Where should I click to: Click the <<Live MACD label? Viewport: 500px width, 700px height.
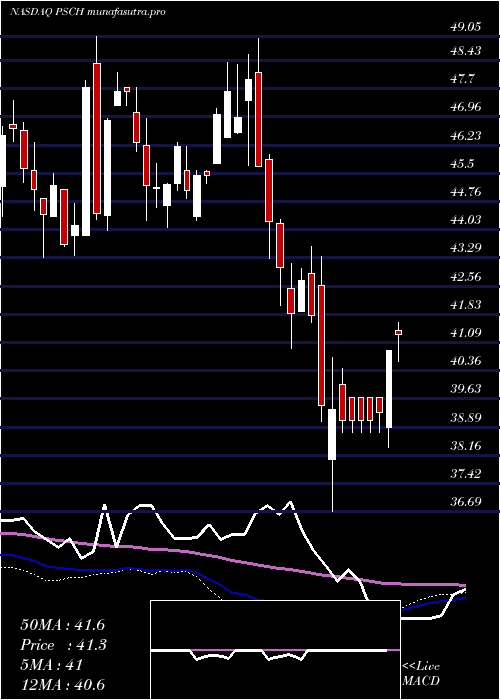(421, 674)
